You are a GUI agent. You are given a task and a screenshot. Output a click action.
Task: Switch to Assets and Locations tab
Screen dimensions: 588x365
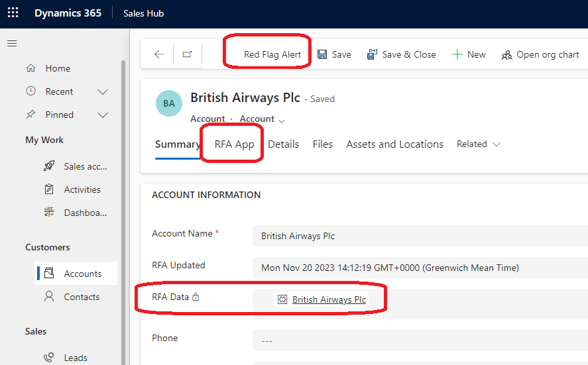395,144
